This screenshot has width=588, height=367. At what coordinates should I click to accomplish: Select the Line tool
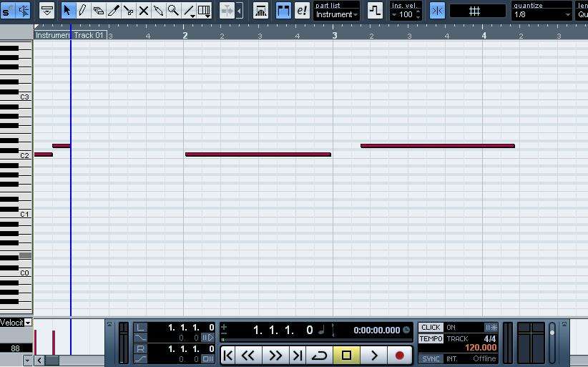tap(189, 11)
